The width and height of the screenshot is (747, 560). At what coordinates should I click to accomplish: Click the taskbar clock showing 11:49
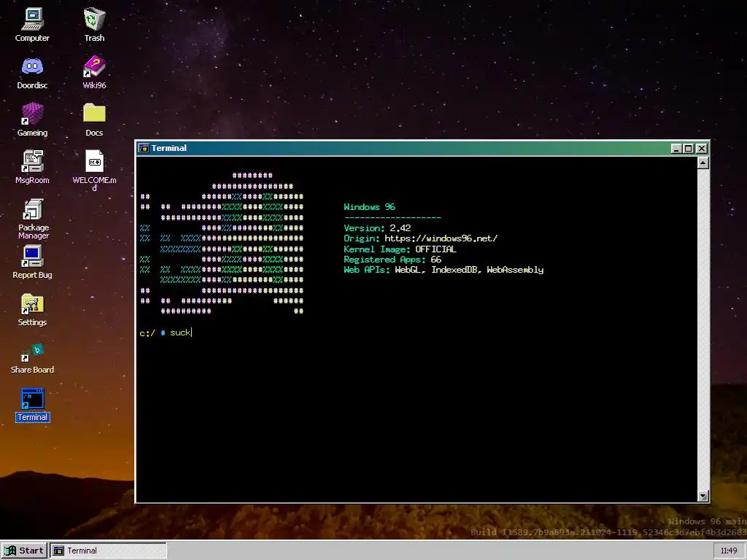(x=729, y=551)
